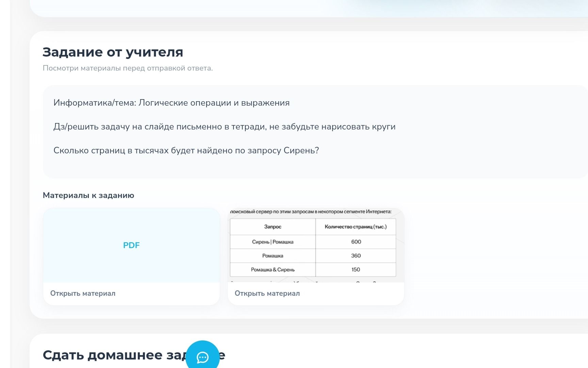
Task: Click the question 'Сколько страниц в тысячах будет найдено'
Action: click(x=186, y=151)
